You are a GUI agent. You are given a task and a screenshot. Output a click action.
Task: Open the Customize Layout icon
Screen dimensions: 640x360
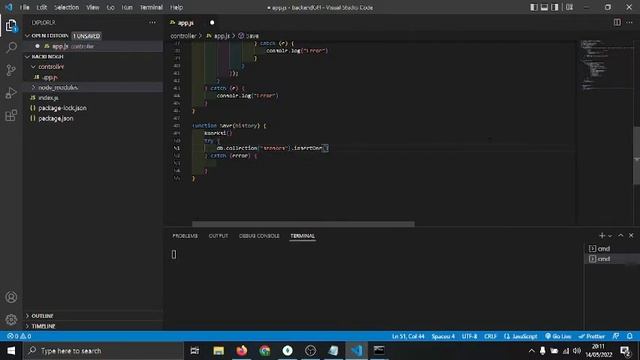point(569,7)
